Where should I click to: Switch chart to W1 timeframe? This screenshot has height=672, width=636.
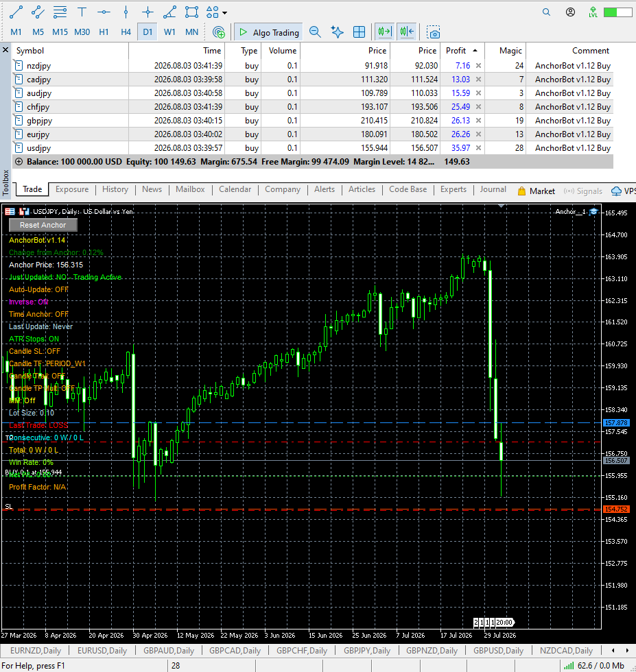(x=170, y=32)
